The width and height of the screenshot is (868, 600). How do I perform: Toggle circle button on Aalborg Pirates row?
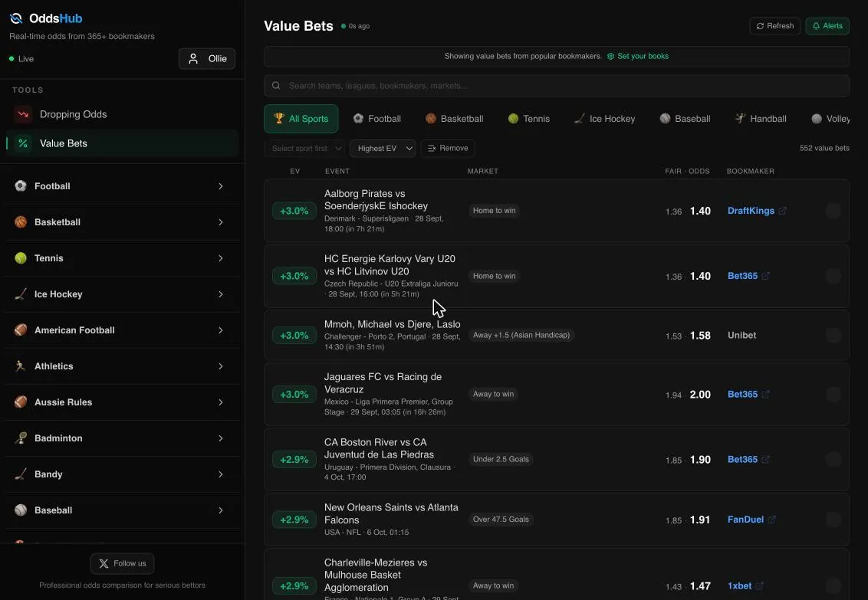pyautogui.click(x=833, y=211)
